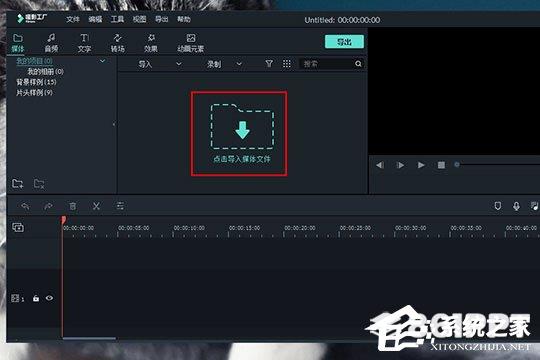Screen dimensions: 540x360
Task: Click the delete folder icon
Action: [39, 183]
